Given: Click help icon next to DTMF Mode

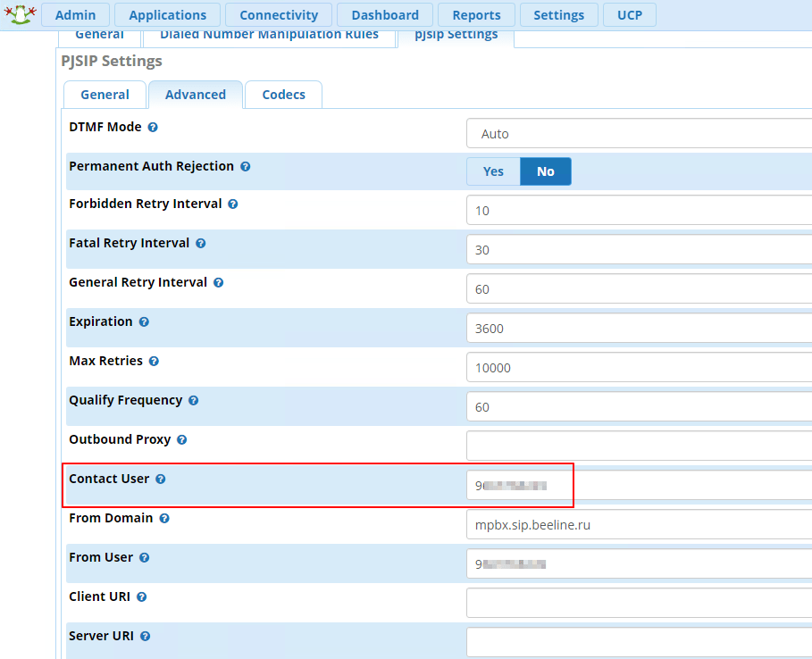Looking at the screenshot, I should pos(153,128).
